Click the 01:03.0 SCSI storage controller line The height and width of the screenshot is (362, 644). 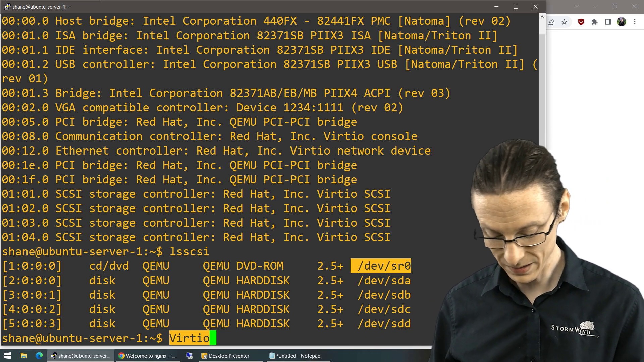click(196, 223)
